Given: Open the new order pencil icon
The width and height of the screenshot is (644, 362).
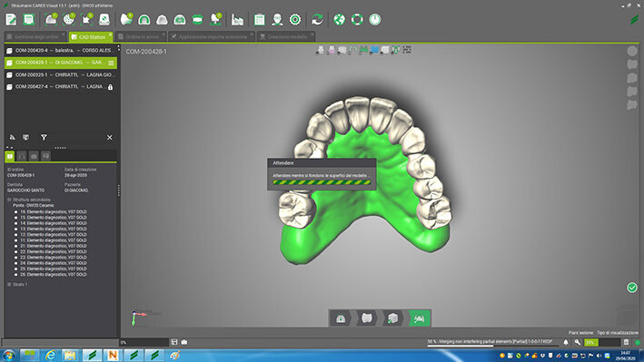Looking at the screenshot, I should coord(11,19).
